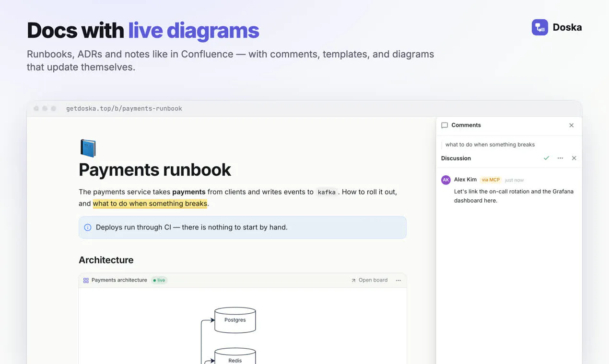Click the blue book emoji above the title
This screenshot has width=609, height=364.
click(88, 148)
